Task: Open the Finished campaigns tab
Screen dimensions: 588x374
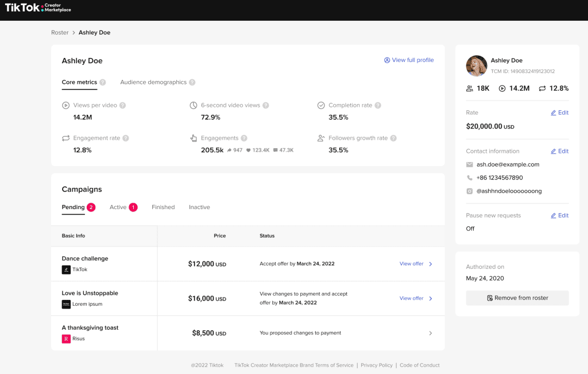Action: [163, 207]
